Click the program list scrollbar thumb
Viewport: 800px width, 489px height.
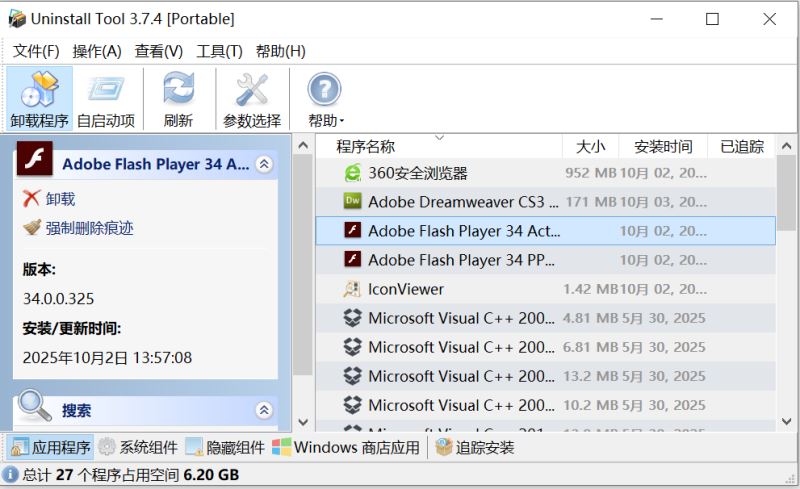coord(786,193)
